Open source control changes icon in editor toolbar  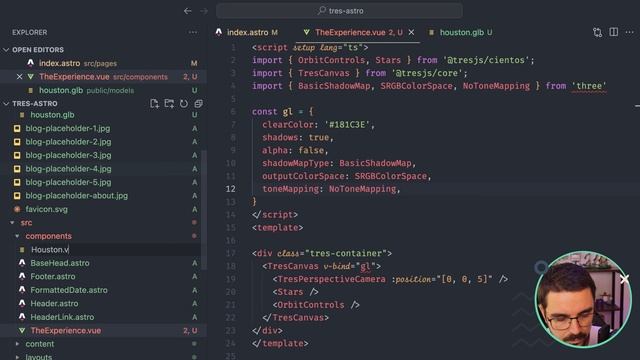click(x=598, y=32)
